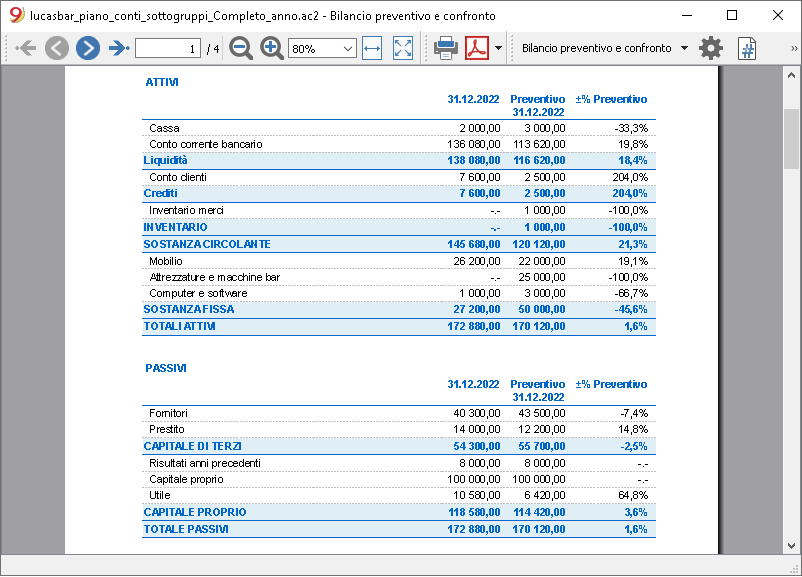
Task: Click the scrollbar up arrow
Action: (x=791, y=75)
